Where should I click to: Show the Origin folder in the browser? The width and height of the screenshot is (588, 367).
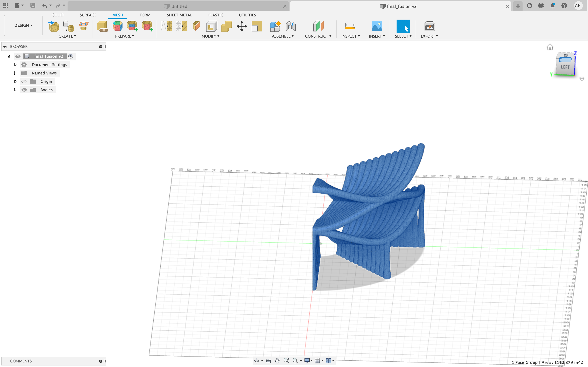[x=24, y=81]
